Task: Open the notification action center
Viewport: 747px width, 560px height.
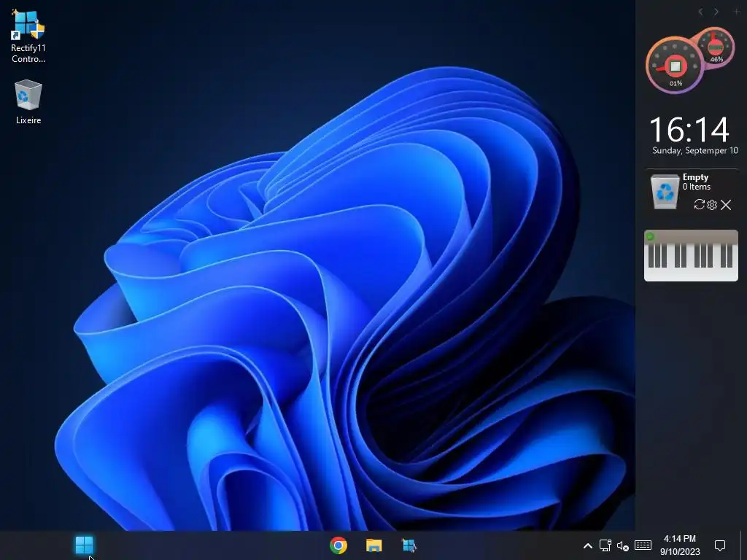Action: click(720, 545)
